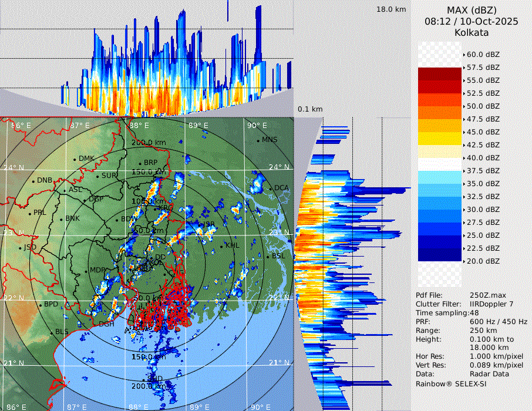Select the yellow swatch above 42.5 dBZ
532x411 pixels.
click(439, 138)
